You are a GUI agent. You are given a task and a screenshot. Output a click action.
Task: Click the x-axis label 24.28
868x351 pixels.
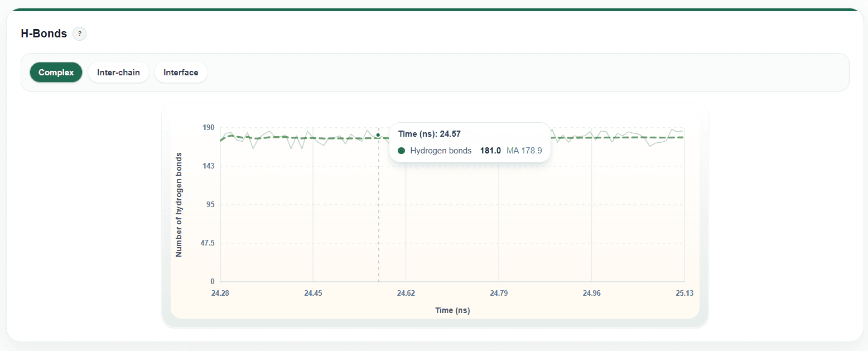(x=220, y=293)
